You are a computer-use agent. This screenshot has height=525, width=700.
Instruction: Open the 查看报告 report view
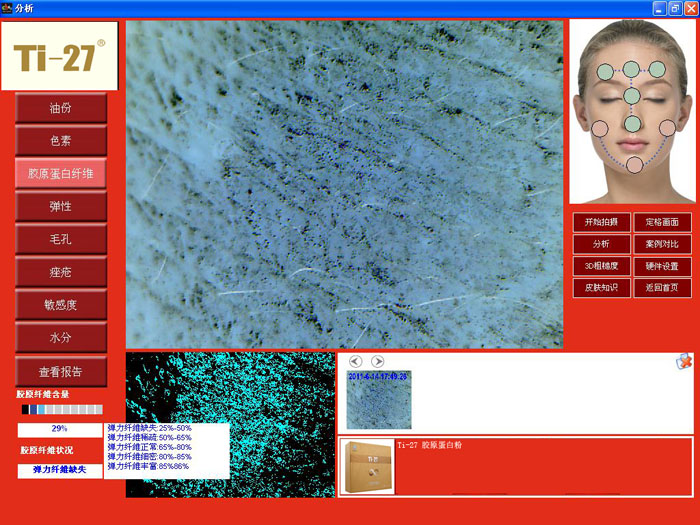coord(60,371)
